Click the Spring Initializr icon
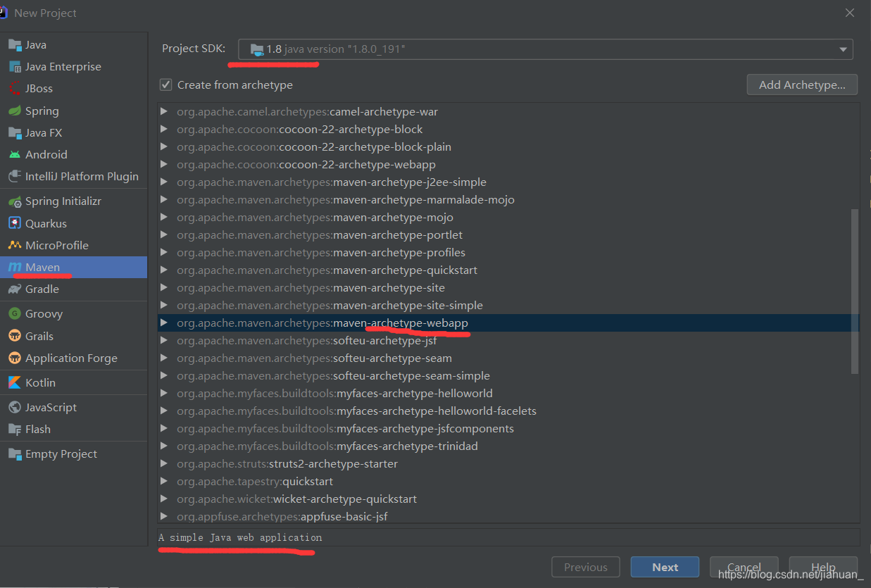Screen dimensions: 871x588 pyautogui.click(x=15, y=201)
